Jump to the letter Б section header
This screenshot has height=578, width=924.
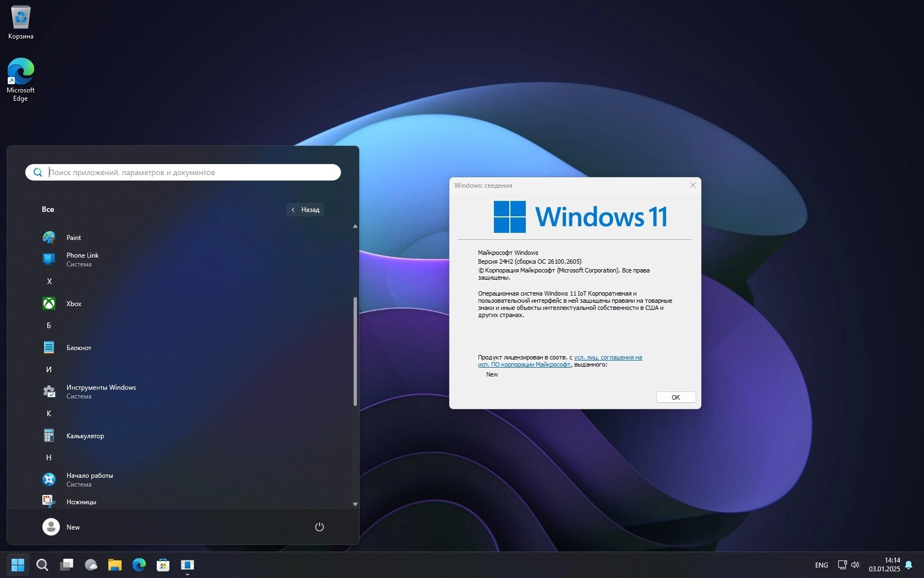(x=49, y=326)
